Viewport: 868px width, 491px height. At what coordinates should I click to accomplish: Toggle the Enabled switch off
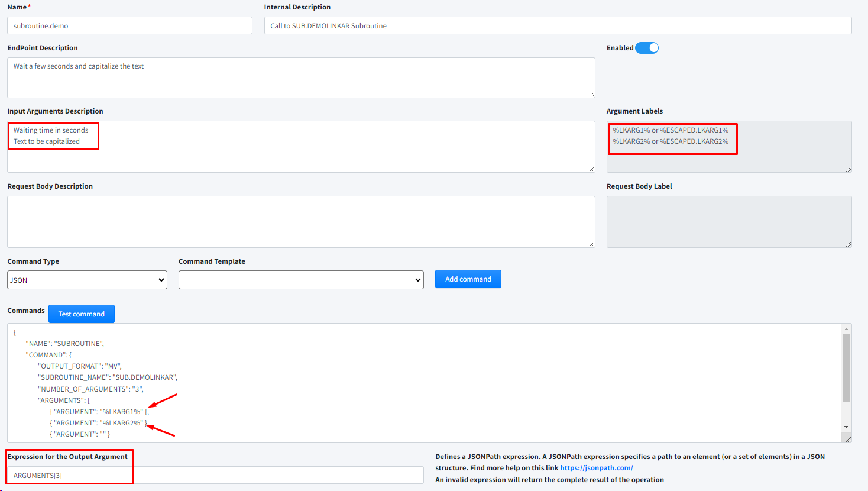647,48
